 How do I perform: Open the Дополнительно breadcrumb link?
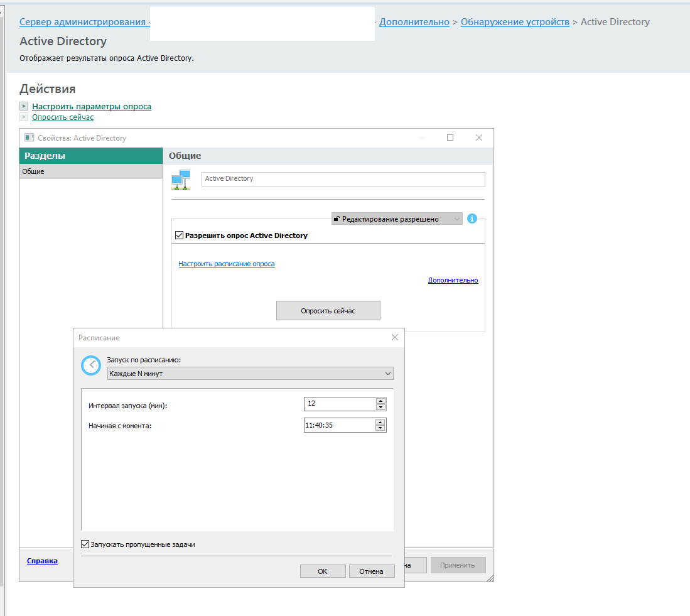tap(414, 22)
